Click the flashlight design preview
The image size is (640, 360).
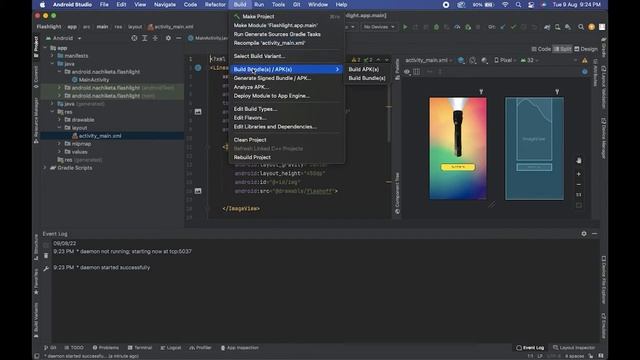pos(458,149)
